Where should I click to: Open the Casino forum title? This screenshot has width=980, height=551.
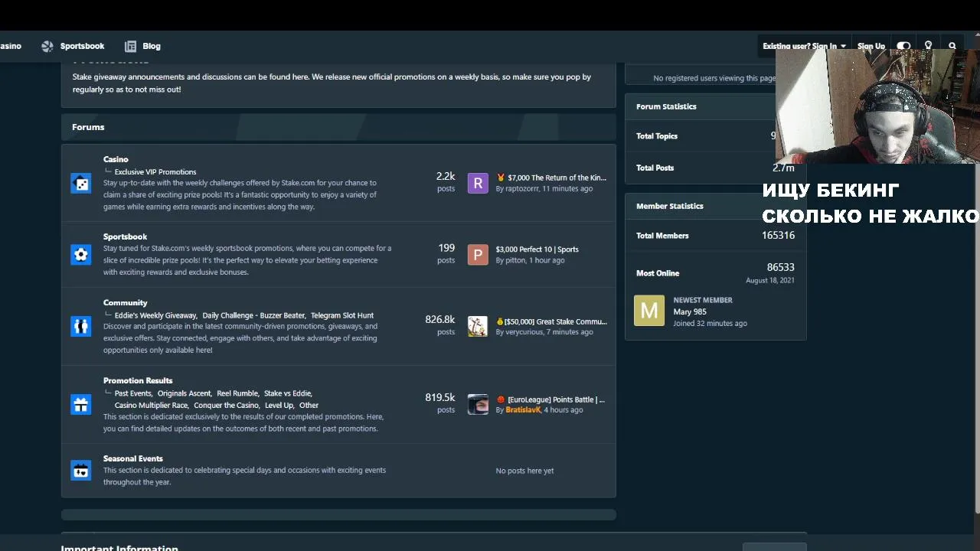116,159
